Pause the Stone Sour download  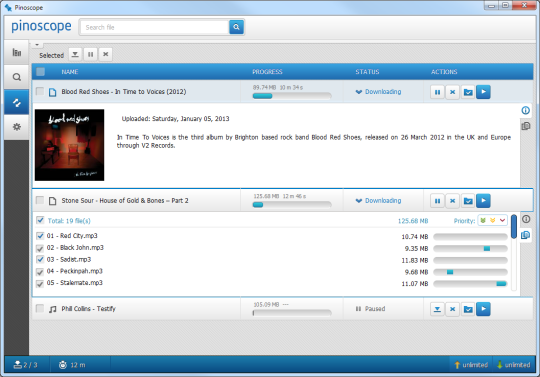437,201
